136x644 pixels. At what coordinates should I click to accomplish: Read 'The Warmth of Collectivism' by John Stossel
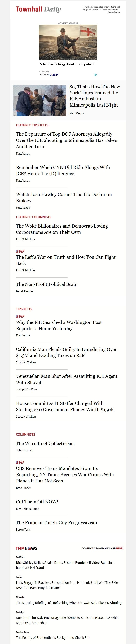(45, 443)
